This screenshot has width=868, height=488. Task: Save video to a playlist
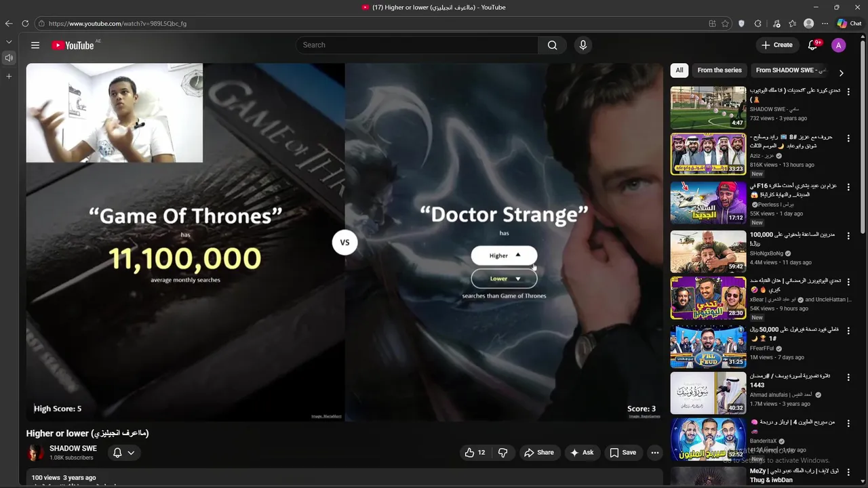pyautogui.click(x=623, y=453)
